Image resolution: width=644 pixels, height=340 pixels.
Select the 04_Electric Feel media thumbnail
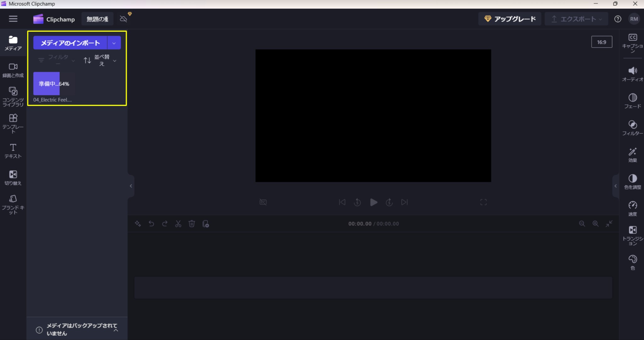[x=54, y=83]
